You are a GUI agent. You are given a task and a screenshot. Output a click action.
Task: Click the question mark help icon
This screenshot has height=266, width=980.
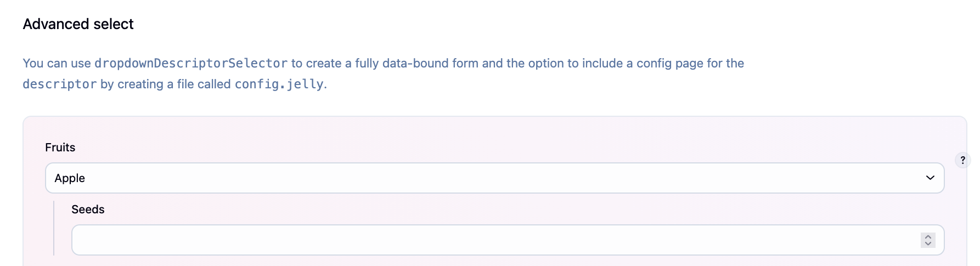962,160
